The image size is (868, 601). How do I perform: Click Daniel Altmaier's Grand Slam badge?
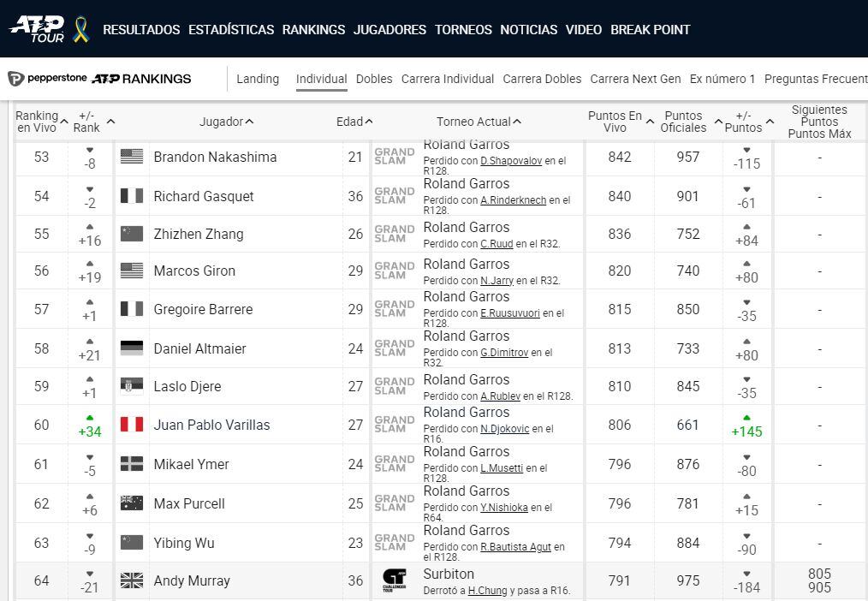coord(394,348)
